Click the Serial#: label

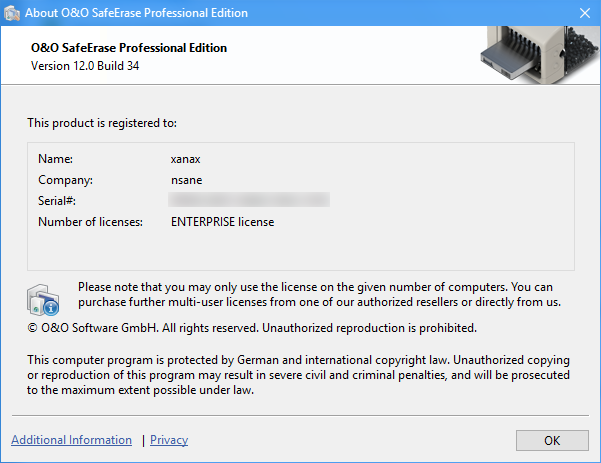coord(58,201)
